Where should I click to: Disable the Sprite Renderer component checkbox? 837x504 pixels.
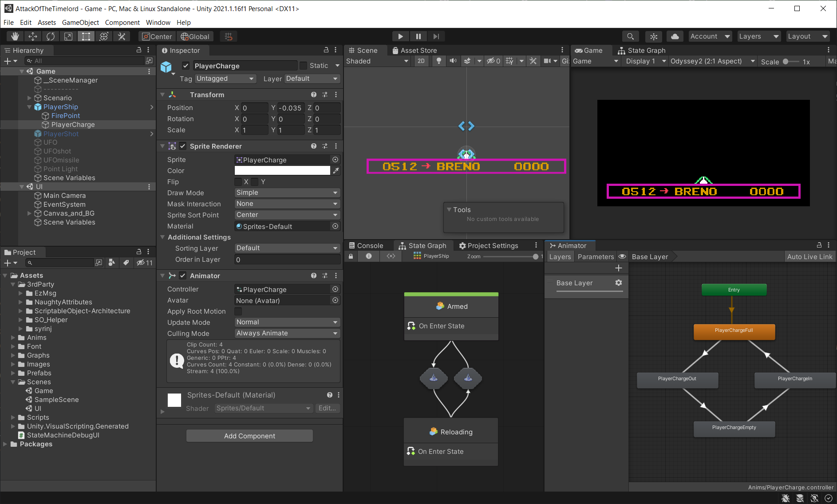[x=183, y=146]
